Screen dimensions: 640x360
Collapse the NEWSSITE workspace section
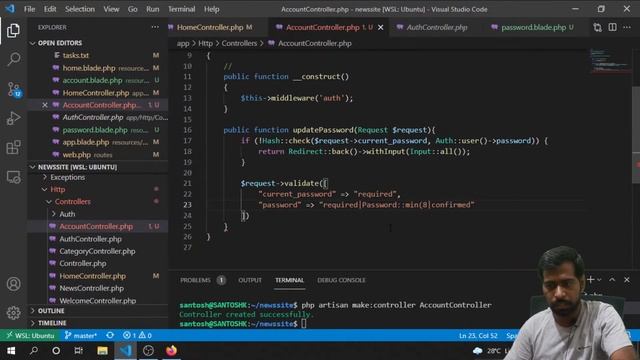point(98,167)
